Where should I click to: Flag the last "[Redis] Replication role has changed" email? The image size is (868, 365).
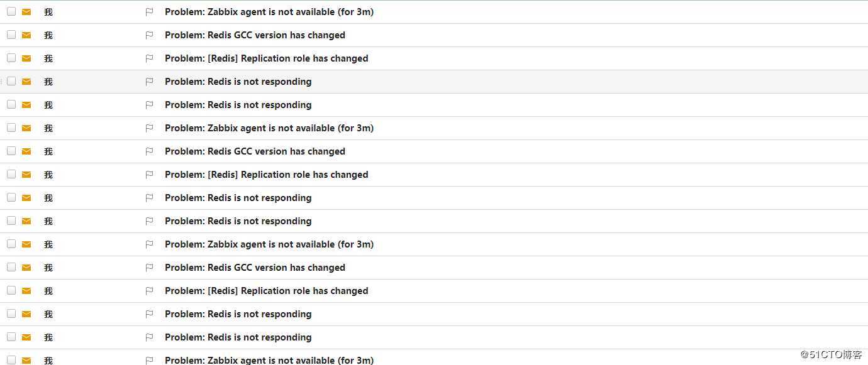point(149,291)
